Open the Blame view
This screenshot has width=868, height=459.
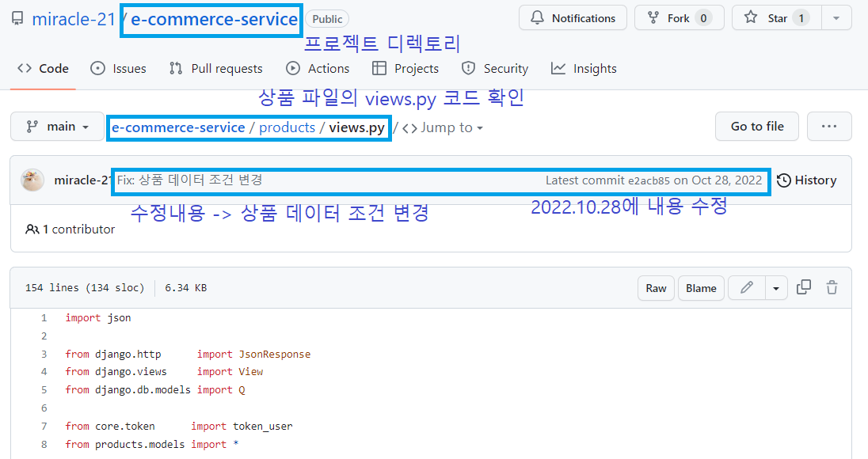click(701, 288)
